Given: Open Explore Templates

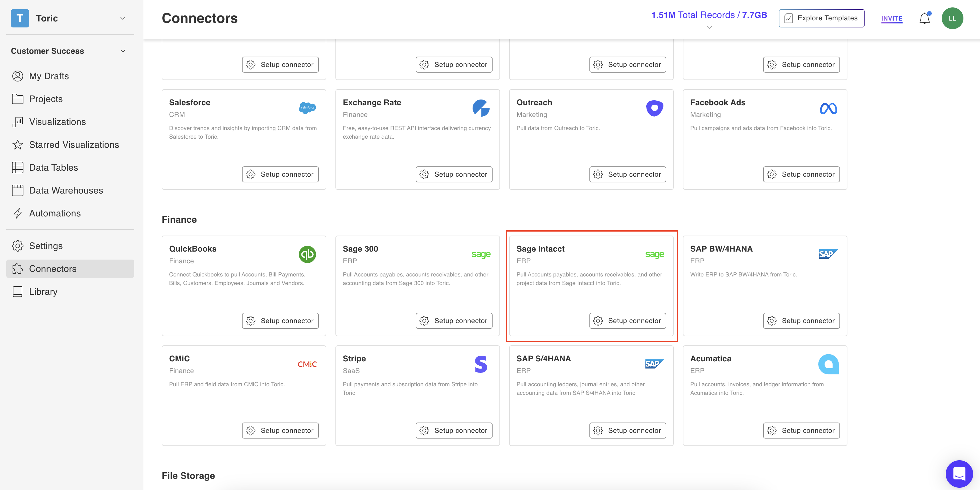Looking at the screenshot, I should tap(821, 18).
